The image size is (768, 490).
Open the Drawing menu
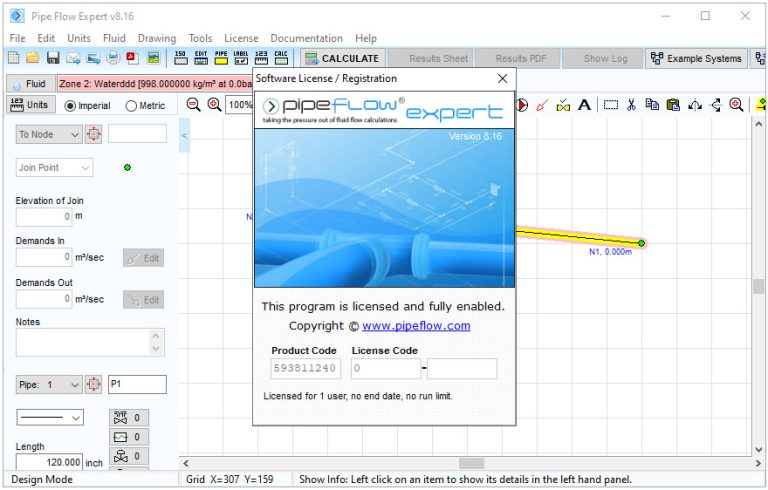coord(157,38)
